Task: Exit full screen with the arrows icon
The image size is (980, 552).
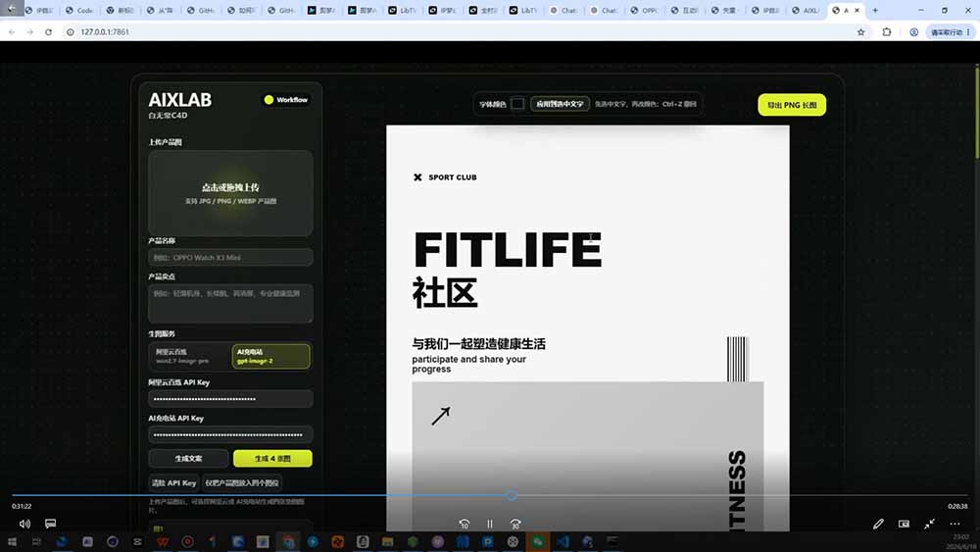Action: point(929,524)
